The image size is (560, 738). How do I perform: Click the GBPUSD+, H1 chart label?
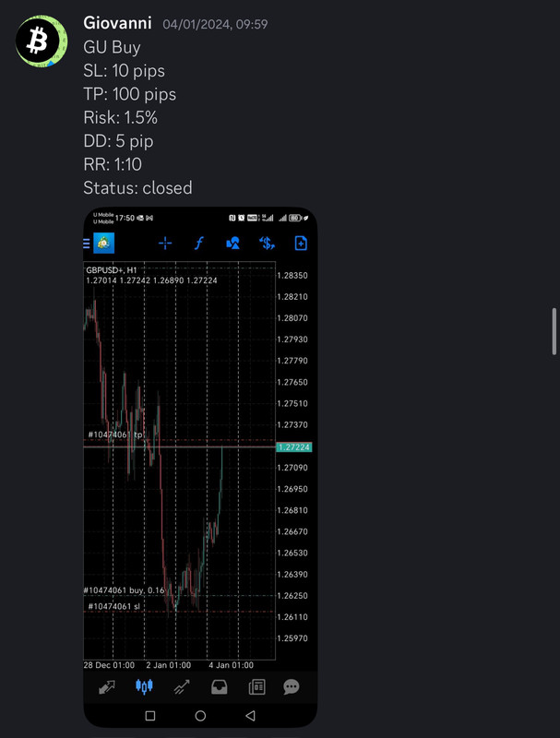click(x=112, y=270)
